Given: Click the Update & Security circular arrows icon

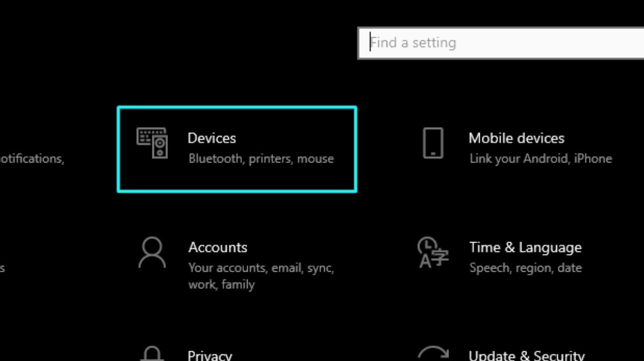Looking at the screenshot, I should coord(433,354).
